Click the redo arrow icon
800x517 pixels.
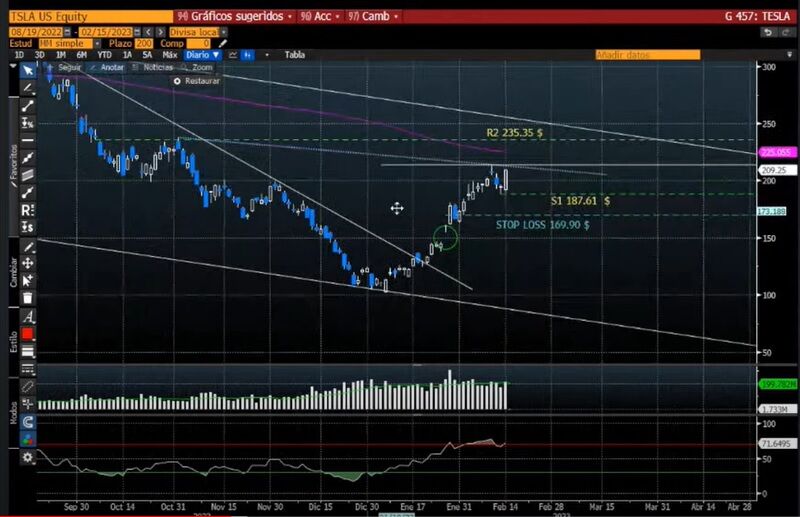[786, 32]
